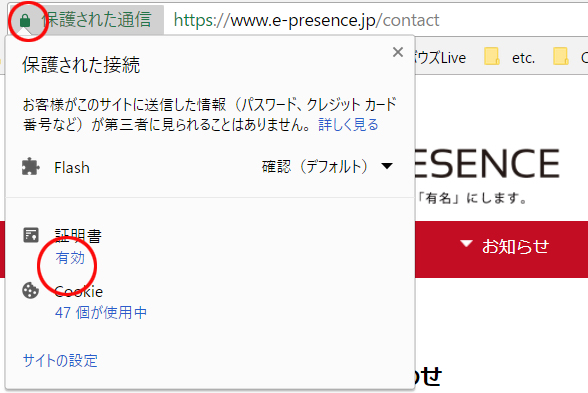588x393 pixels.
Task: Click the green padlock icon in address bar
Action: point(25,21)
